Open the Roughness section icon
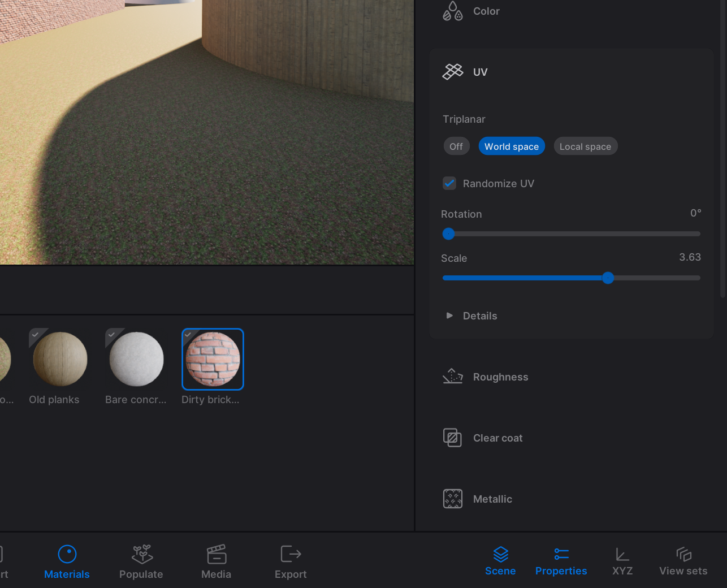 452,377
